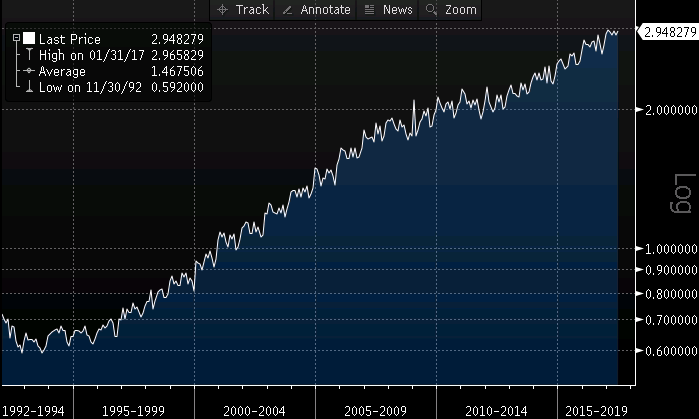This screenshot has width=699, height=419.
Task: Click the 1995-1999 period label
Action: 133,411
